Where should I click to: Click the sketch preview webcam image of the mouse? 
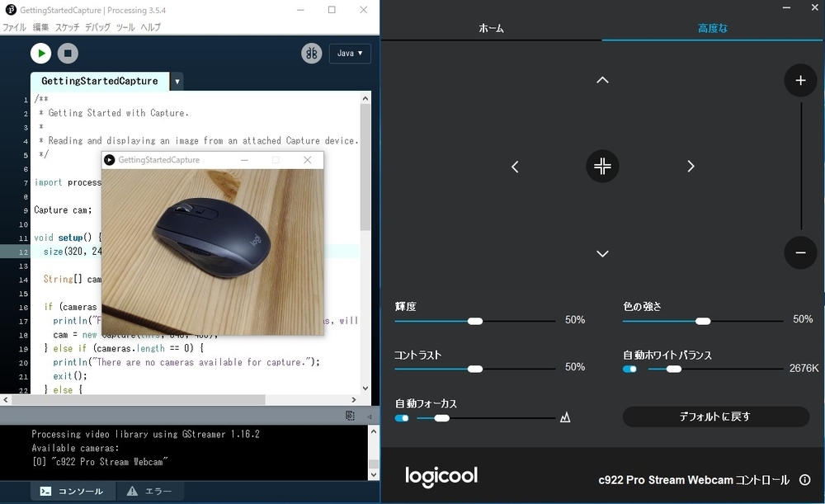click(213, 252)
